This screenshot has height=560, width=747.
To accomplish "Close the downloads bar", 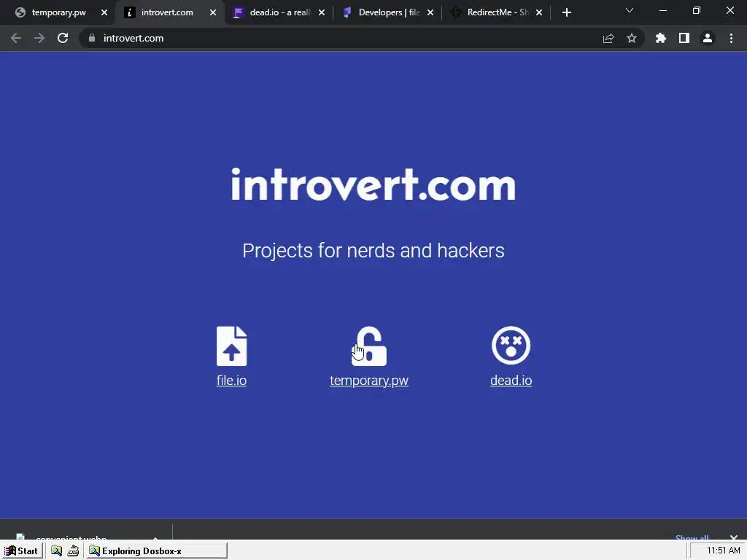I will click(x=734, y=537).
